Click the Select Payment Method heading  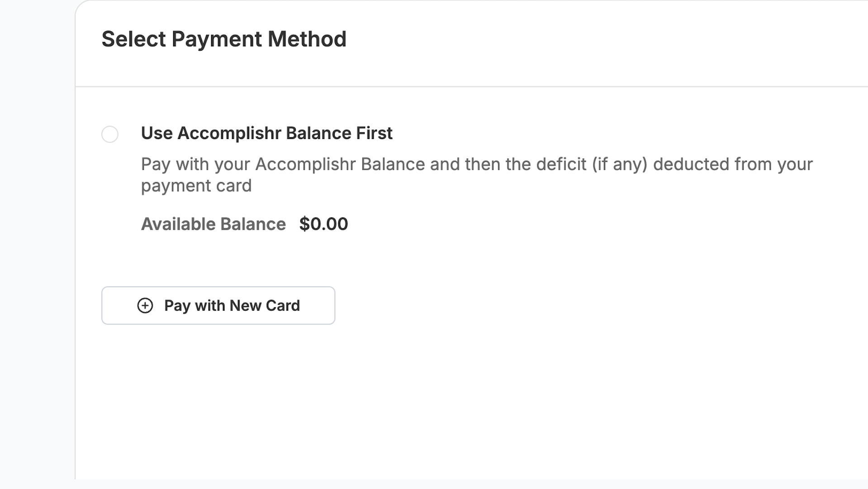224,39
